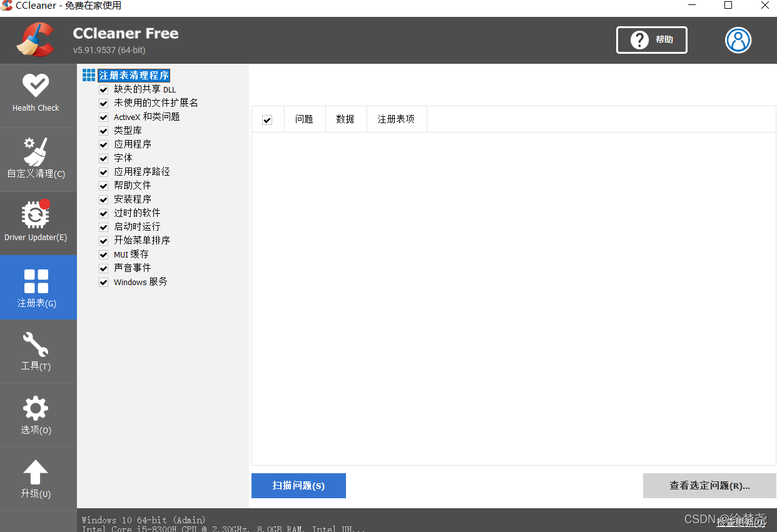Click the CCleaner logo in header
Viewport: 777px width, 532px height.
36,39
